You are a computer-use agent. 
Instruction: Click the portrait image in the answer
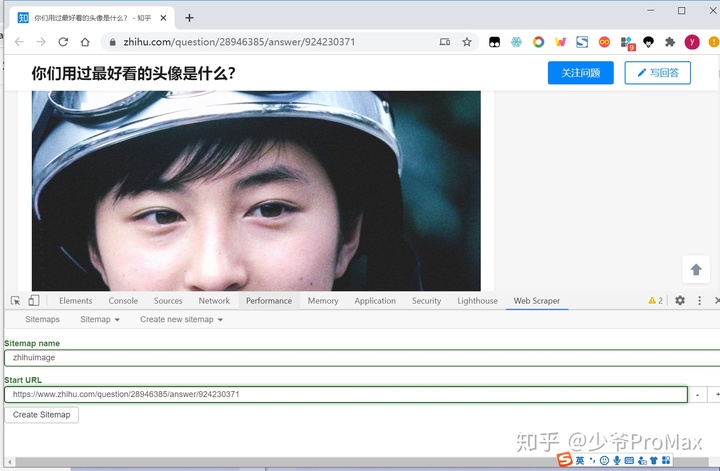pos(256,191)
